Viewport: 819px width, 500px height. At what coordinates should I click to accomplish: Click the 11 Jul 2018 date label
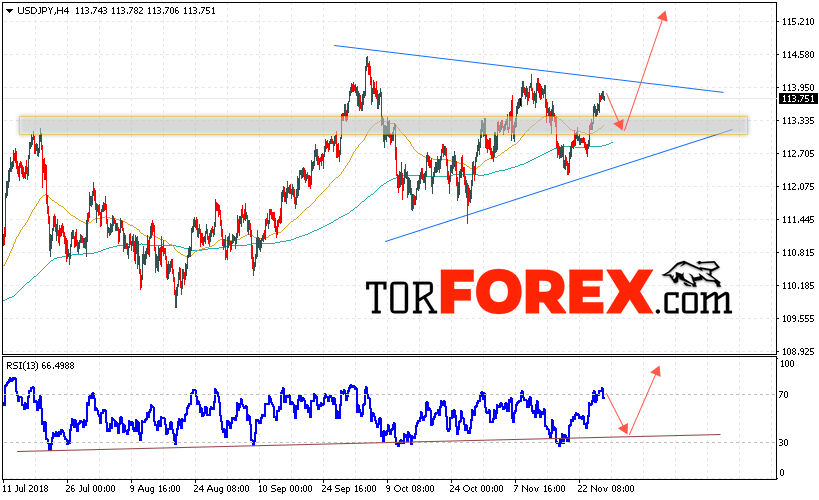(x=26, y=489)
